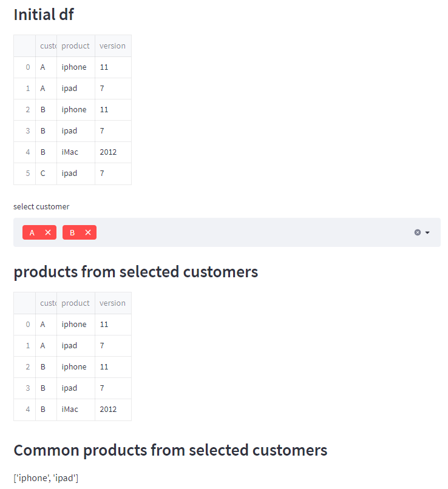The image size is (448, 489).
Task: Select the 2012 version cell in the Initial df table
Action: pyautogui.click(x=108, y=152)
